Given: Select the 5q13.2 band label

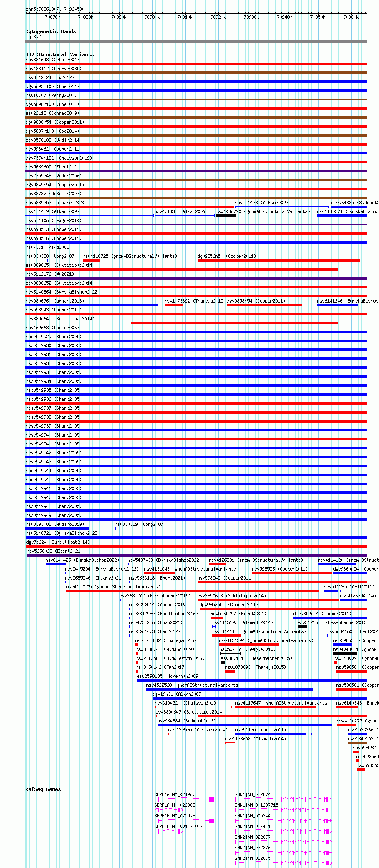Looking at the screenshot, I should 33,37.
